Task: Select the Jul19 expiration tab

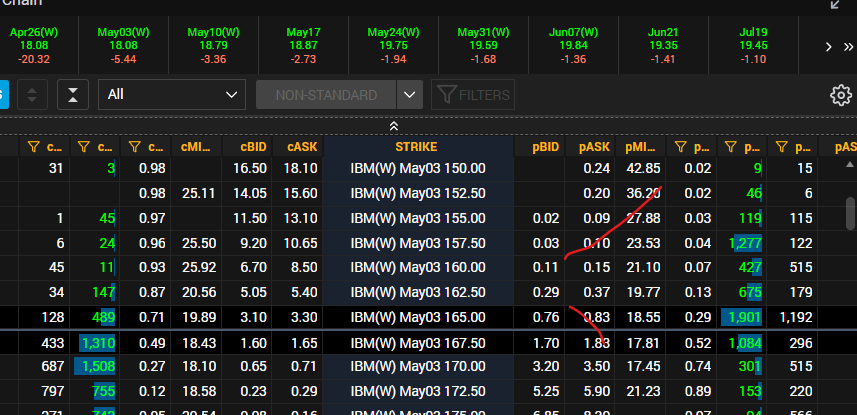Action: [753, 45]
